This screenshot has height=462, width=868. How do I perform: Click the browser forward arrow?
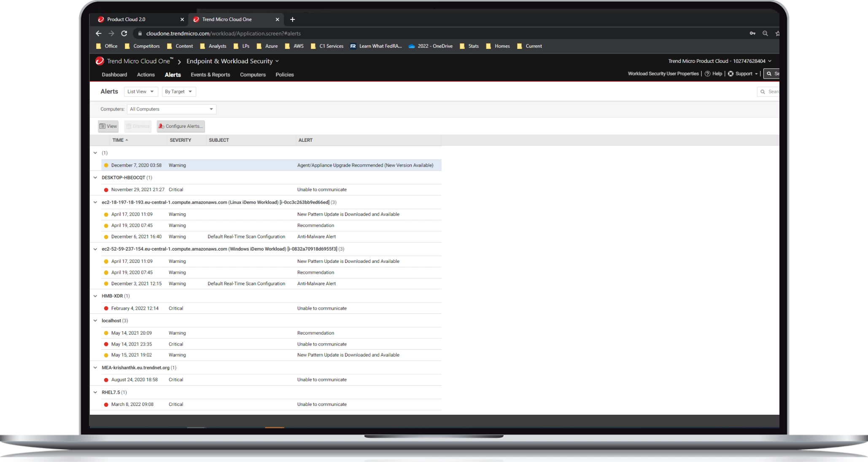pos(111,33)
